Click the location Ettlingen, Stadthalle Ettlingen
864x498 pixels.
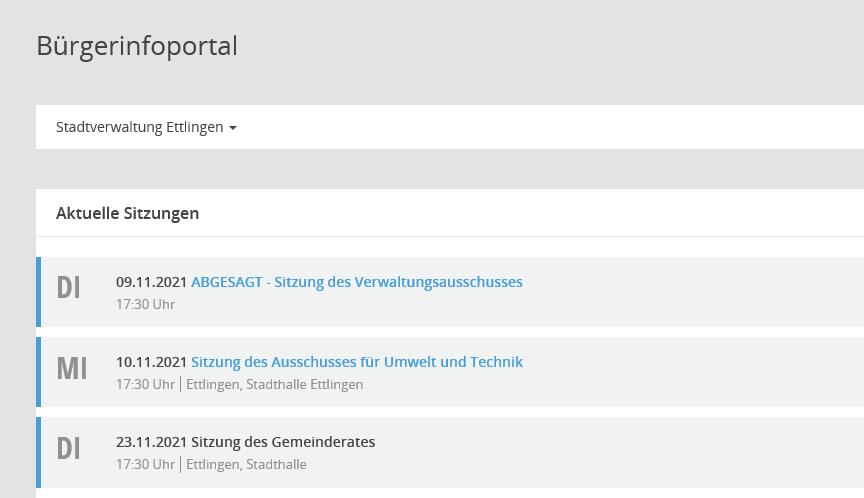(274, 384)
